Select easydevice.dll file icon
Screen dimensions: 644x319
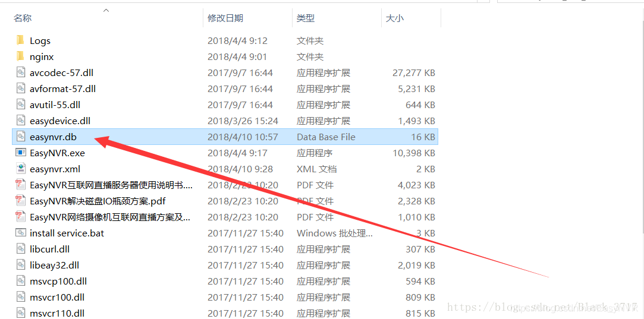[21, 121]
